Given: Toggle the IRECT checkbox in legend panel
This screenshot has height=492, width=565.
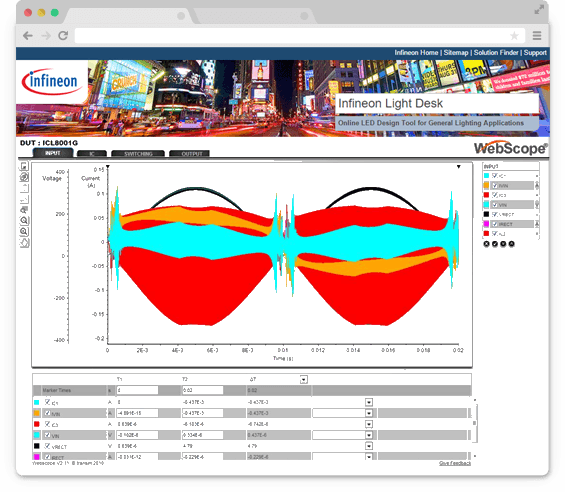Looking at the screenshot, I should click(495, 224).
